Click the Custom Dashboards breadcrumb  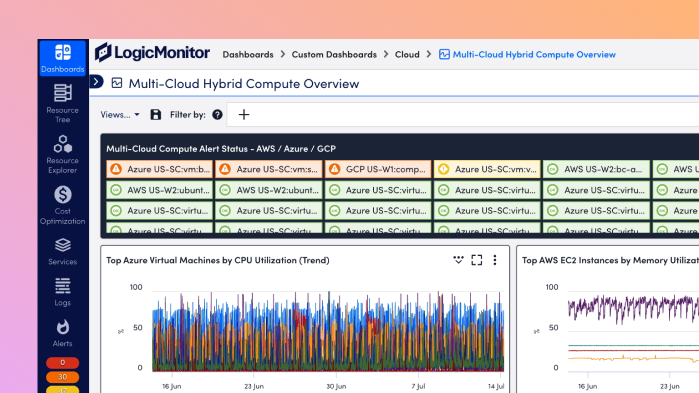point(334,54)
